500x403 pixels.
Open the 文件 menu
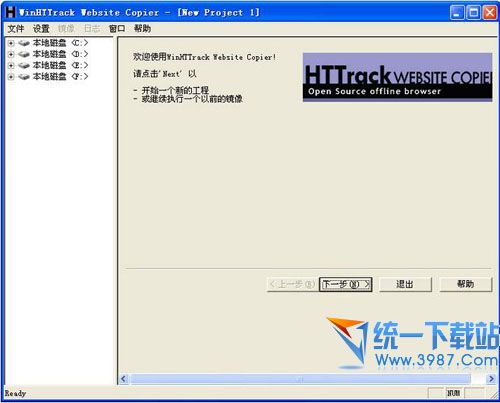pos(16,29)
